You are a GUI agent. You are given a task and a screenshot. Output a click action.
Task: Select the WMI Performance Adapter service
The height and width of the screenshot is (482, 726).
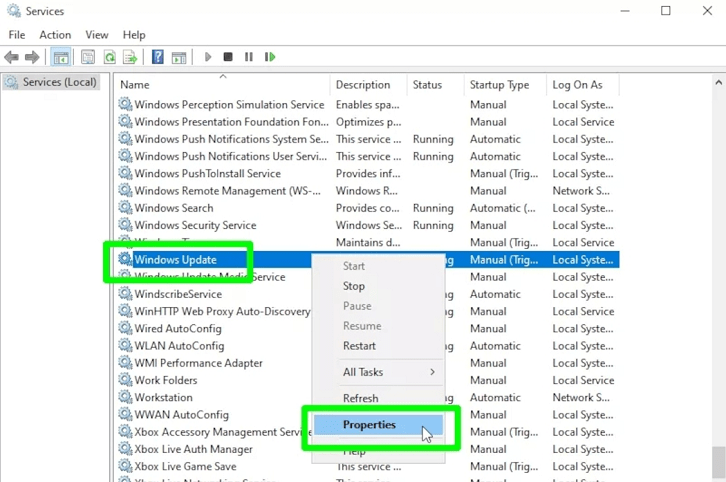199,363
